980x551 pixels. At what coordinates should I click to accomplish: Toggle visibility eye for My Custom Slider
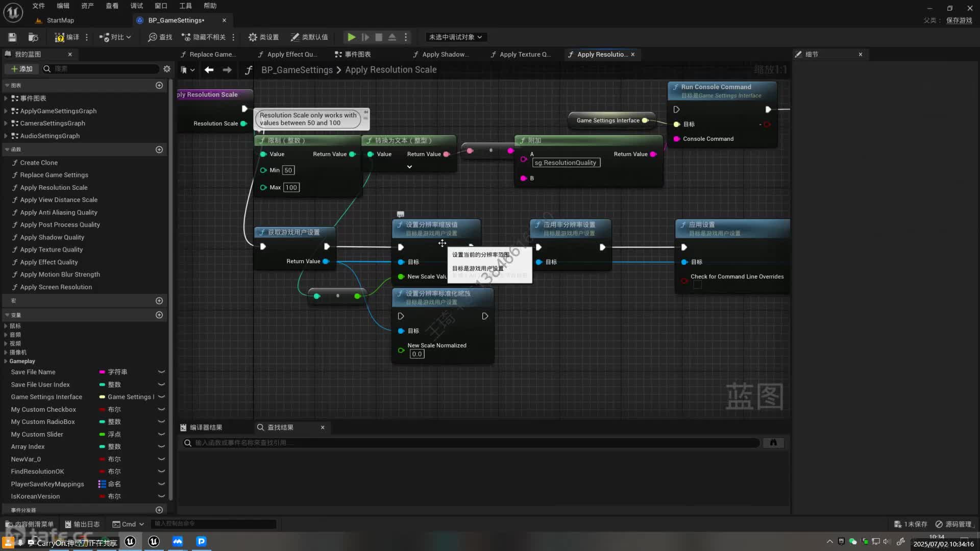click(161, 434)
